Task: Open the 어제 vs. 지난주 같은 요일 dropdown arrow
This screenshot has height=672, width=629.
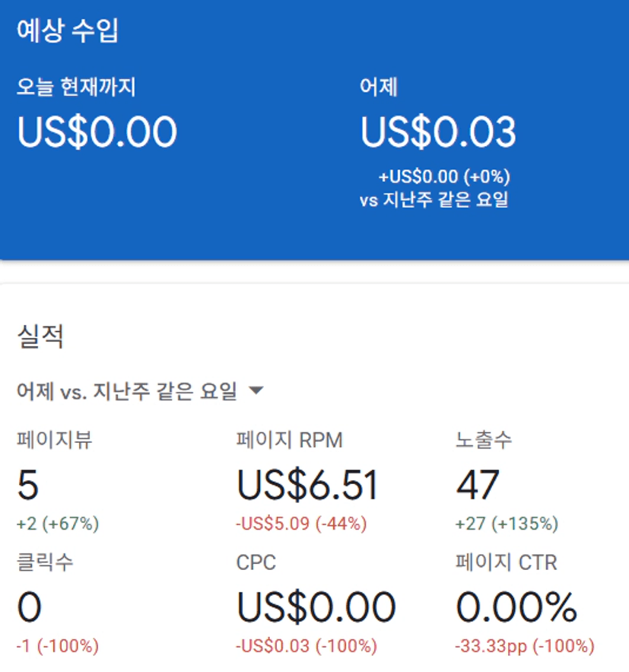Action: tap(256, 390)
